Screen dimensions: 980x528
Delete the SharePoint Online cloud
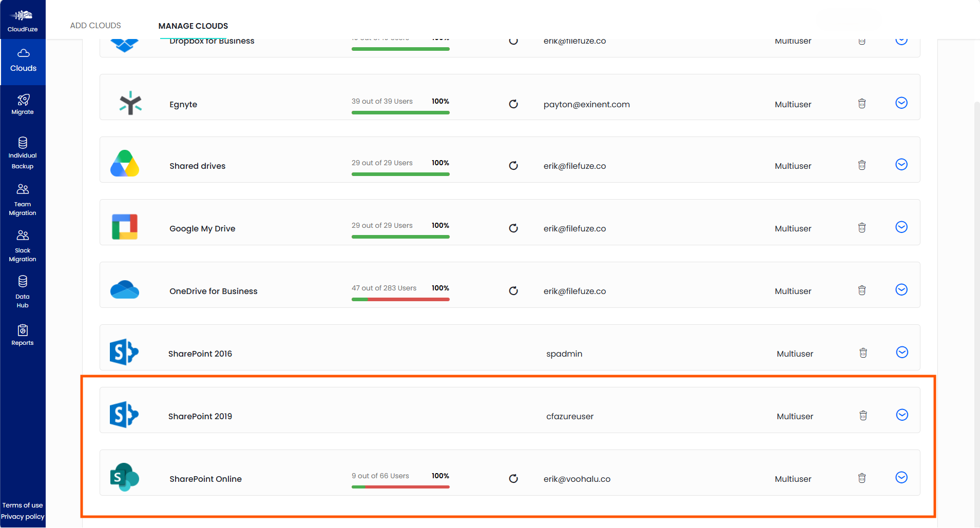coord(862,478)
